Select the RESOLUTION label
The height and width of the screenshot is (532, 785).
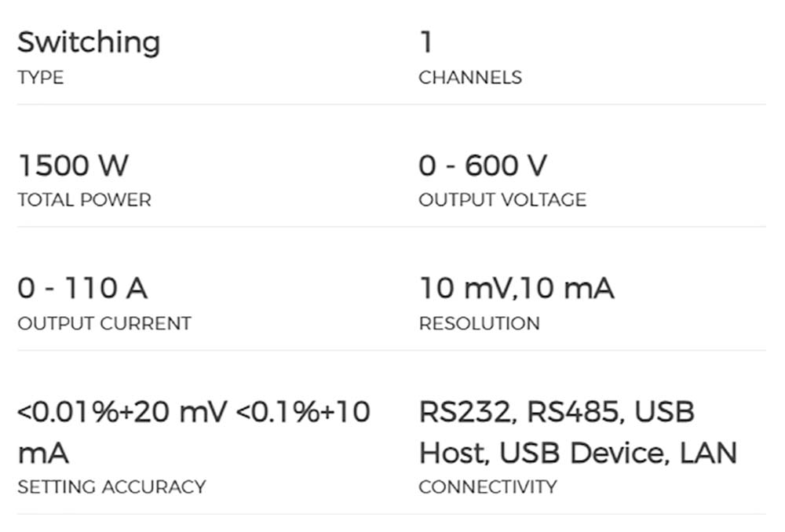[x=479, y=323]
